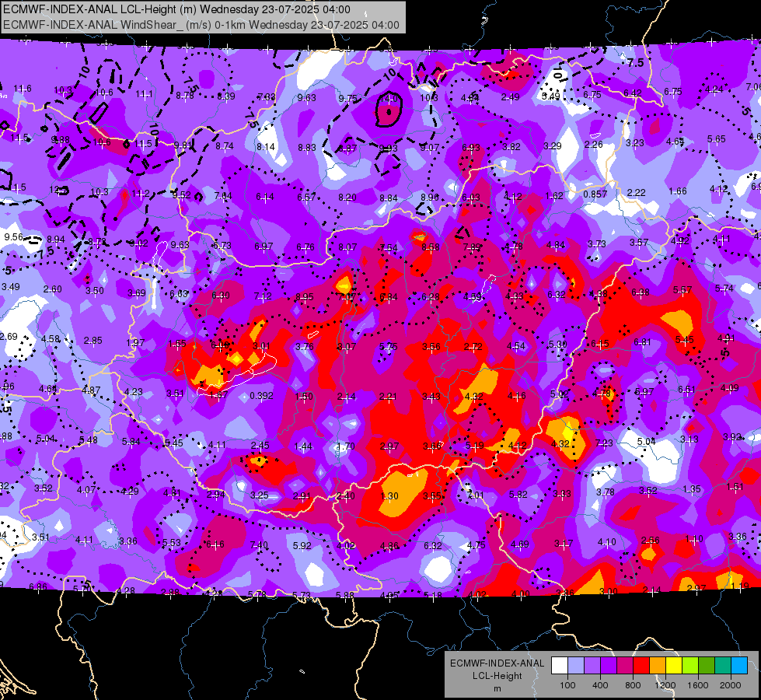Click the wind shear value 1.66

(678, 191)
